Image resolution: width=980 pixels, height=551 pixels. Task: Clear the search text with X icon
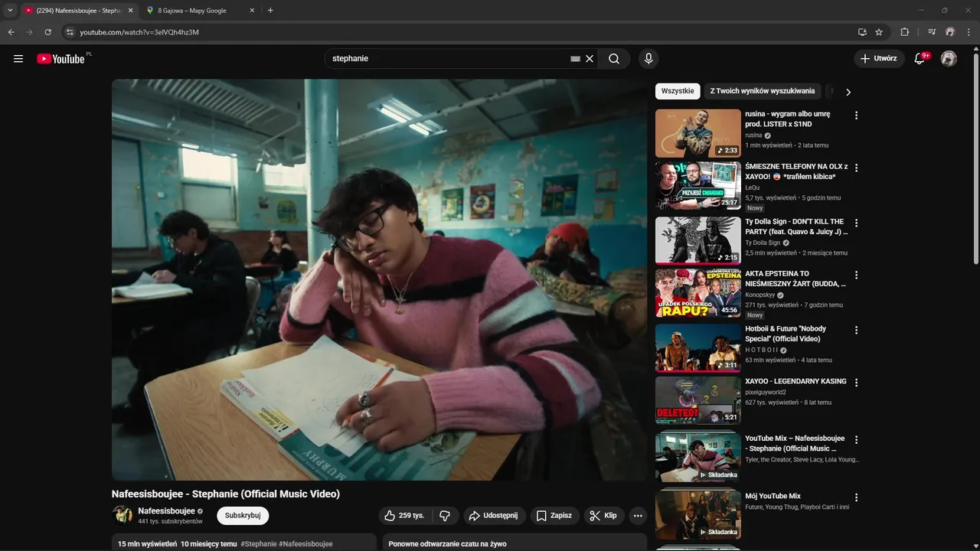click(590, 59)
